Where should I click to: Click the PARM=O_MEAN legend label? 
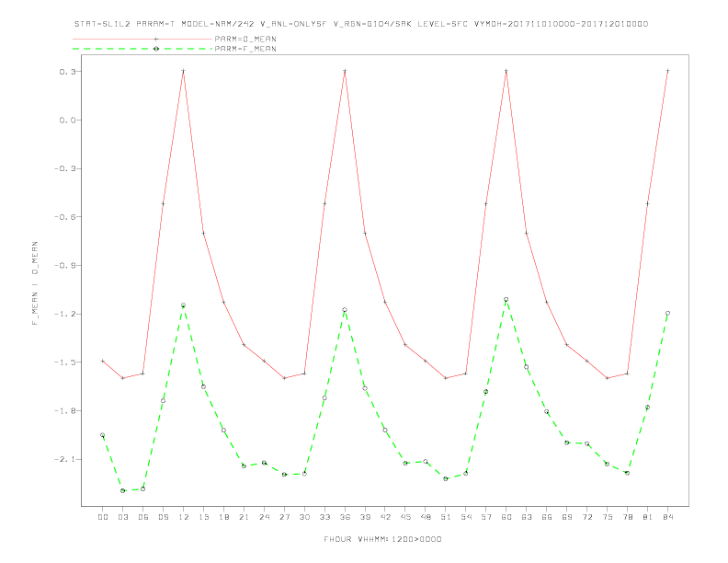point(245,39)
